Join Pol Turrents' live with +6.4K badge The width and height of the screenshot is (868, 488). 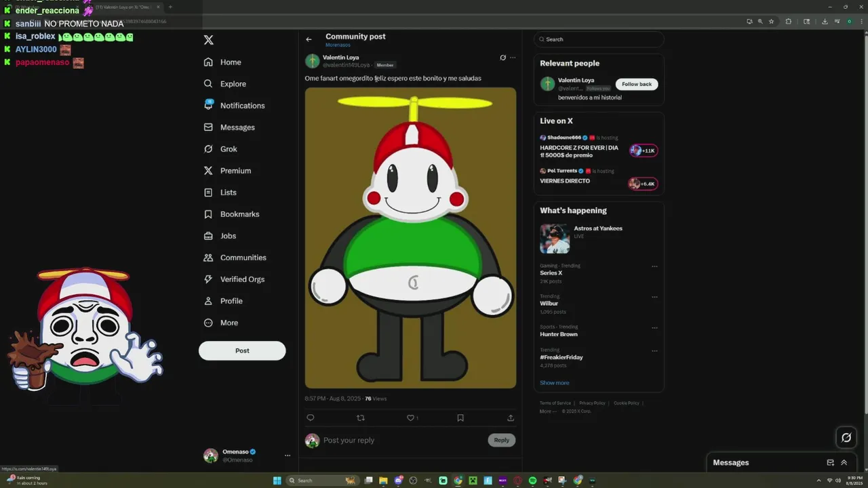[x=644, y=184]
